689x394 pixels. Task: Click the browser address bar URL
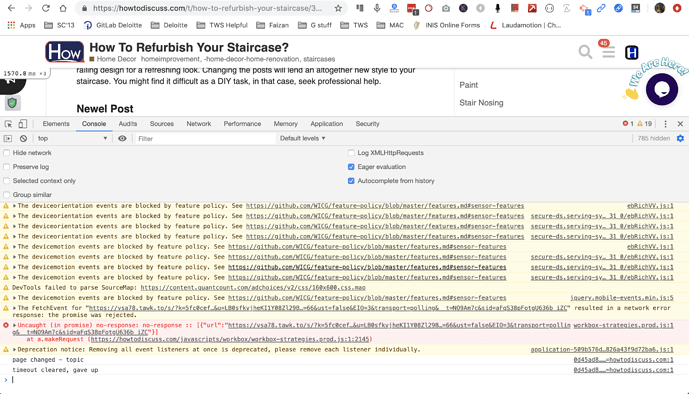tap(207, 8)
